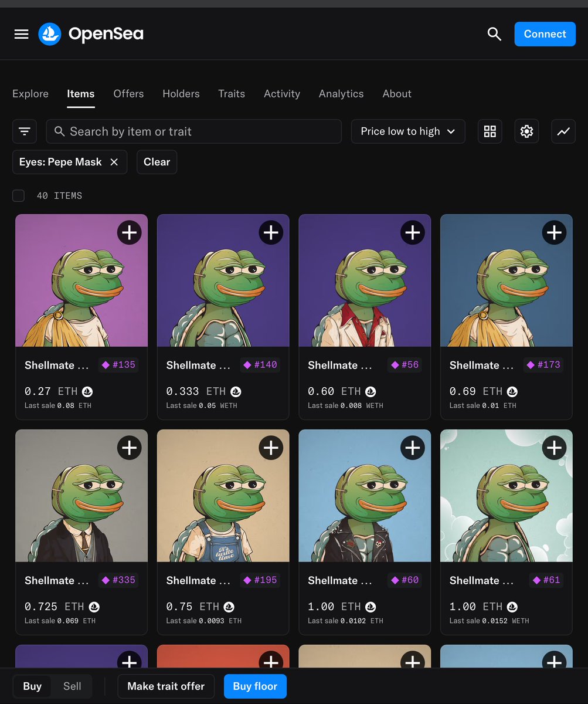Viewport: 588px width, 704px height.
Task: Click the 0.27 ETH price
Action: 51,391
